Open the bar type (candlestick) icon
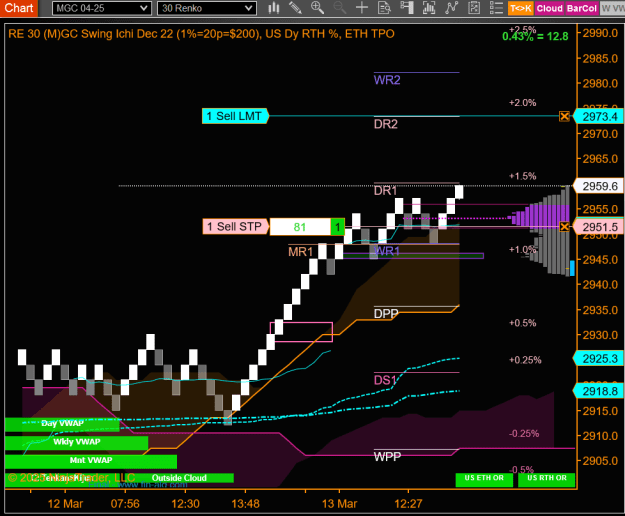625x516 pixels. click(x=273, y=8)
